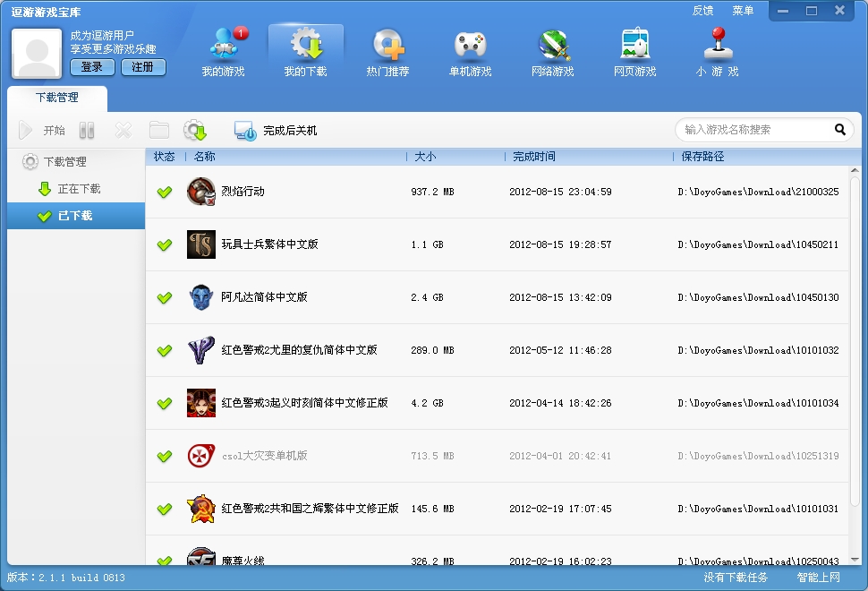This screenshot has height=591, width=868.
Task: Open 我的下载 section icon
Action: (x=306, y=44)
